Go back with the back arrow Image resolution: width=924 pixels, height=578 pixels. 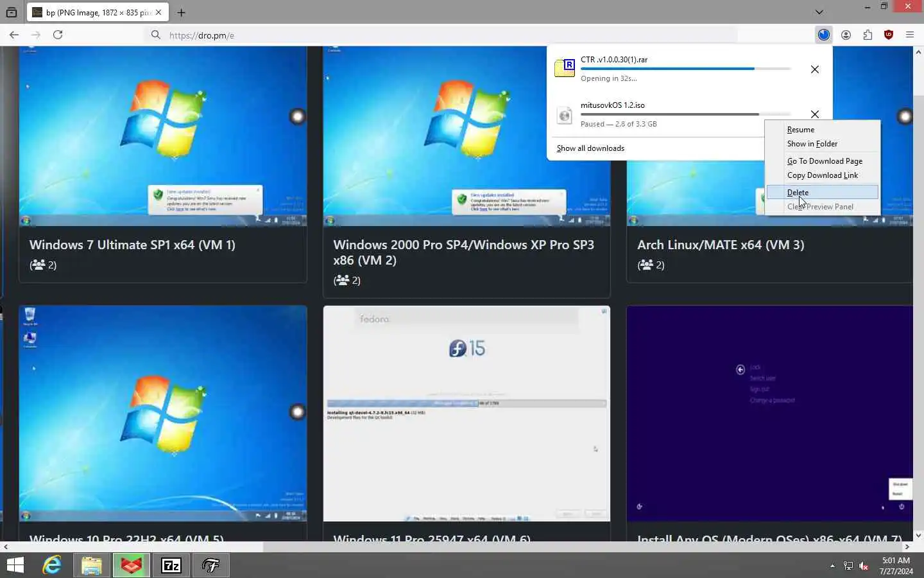[14, 35]
